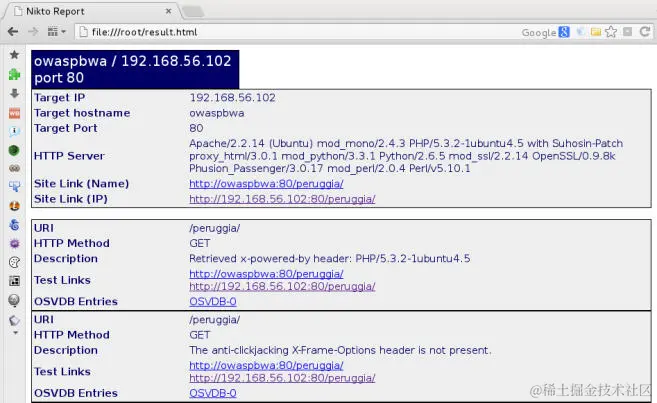Select the Nikto Report tab
Image resolution: width=657 pixels, height=403 pixels.
coord(92,11)
